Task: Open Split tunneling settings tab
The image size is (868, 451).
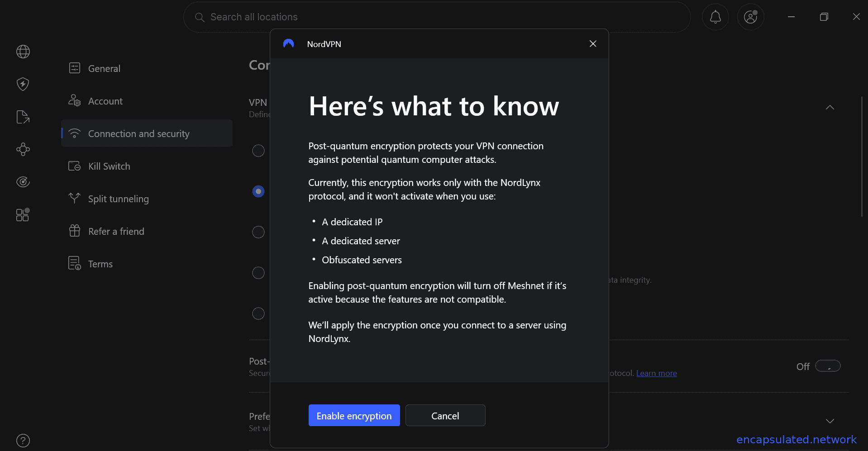Action: click(147, 199)
